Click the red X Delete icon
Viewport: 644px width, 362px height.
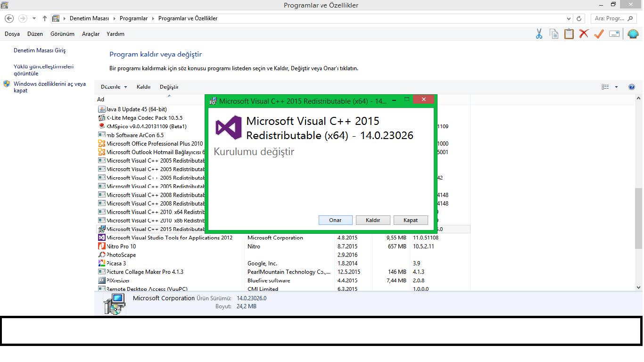(584, 34)
